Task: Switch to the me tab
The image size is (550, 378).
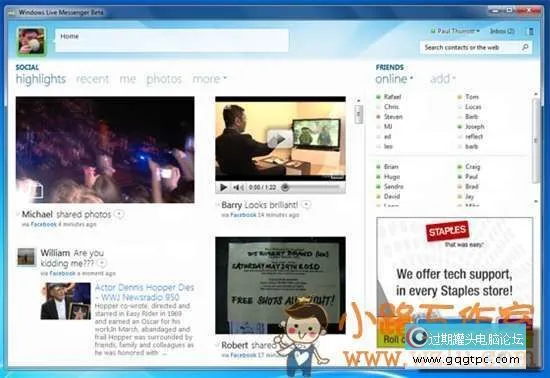Action: point(128,79)
